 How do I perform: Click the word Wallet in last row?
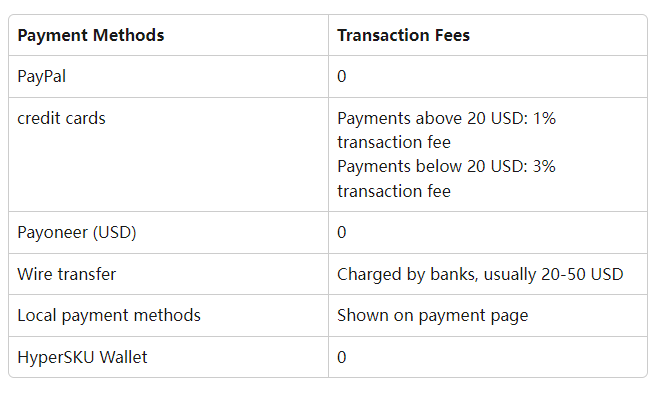click(x=123, y=357)
